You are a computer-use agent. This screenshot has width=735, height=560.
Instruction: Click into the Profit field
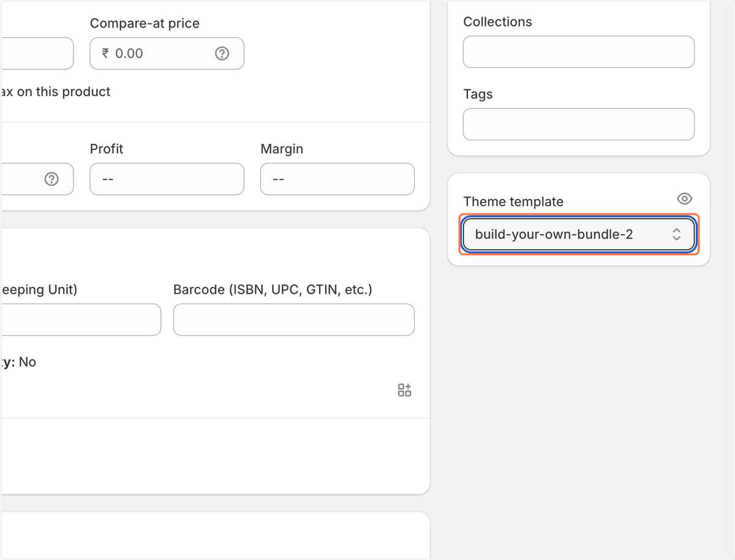tap(167, 179)
